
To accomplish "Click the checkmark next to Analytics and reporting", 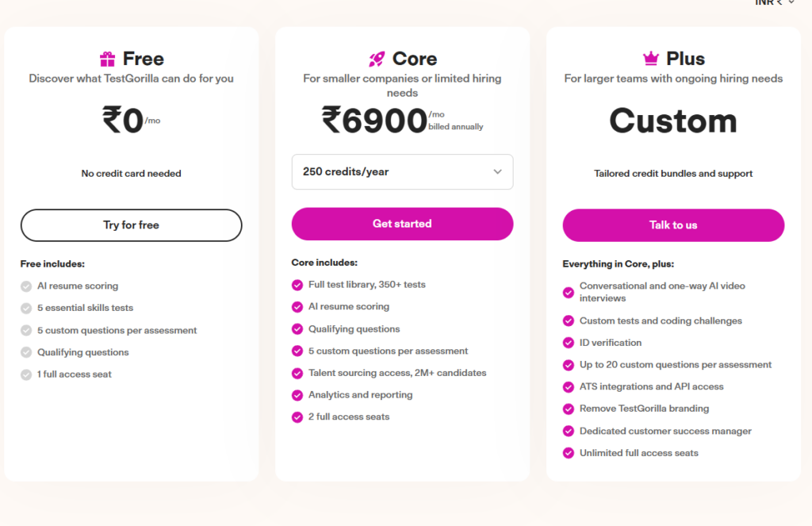I will 296,394.
